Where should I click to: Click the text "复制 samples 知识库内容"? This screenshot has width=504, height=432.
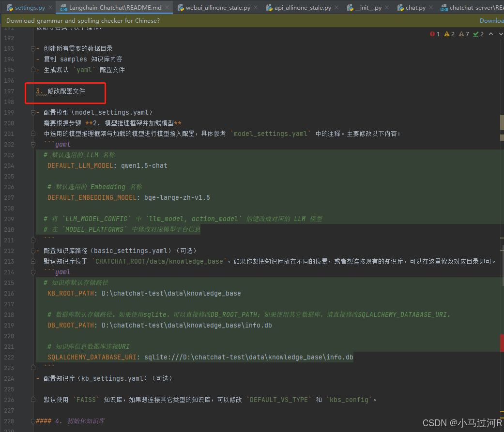click(x=83, y=59)
